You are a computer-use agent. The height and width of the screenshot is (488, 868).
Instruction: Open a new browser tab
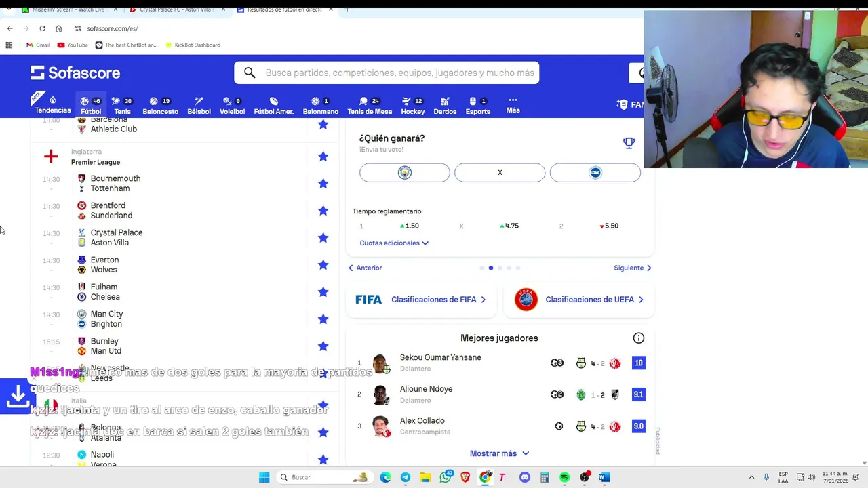tap(347, 9)
